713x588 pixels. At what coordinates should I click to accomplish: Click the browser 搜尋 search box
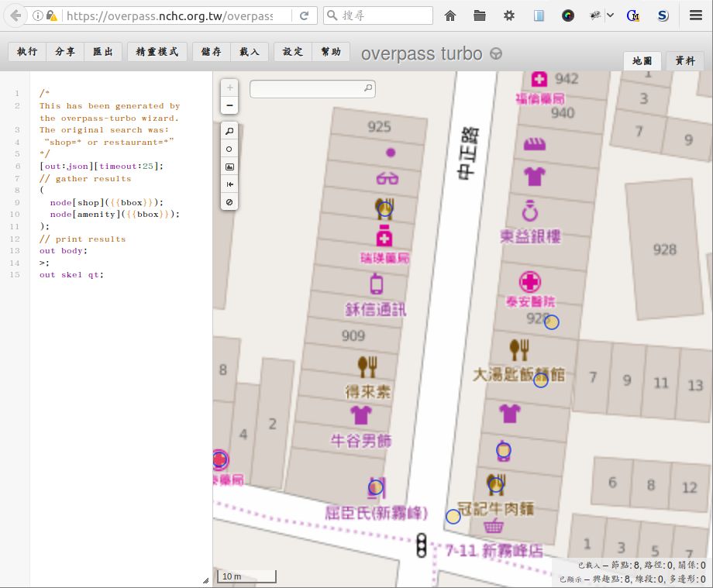pyautogui.click(x=378, y=15)
